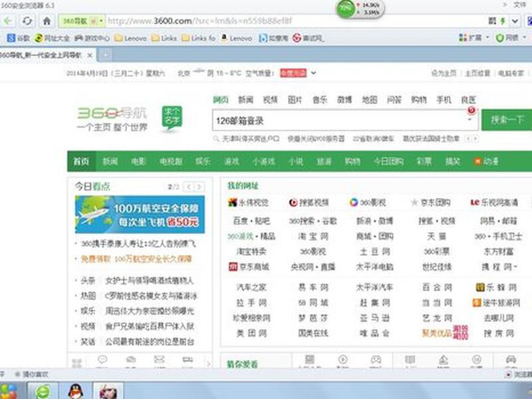The image size is (532, 399).
Task: Open the 免费领取 100万航空安全 link
Action: (x=136, y=259)
